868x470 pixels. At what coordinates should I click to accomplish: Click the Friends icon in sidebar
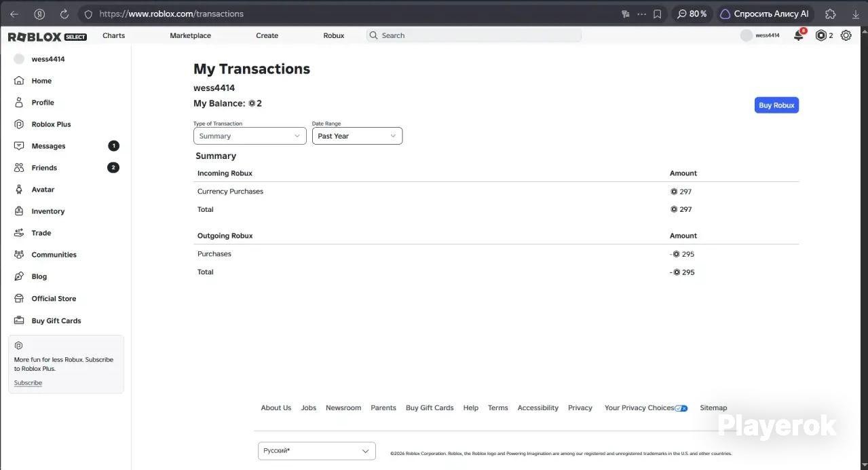coord(19,168)
